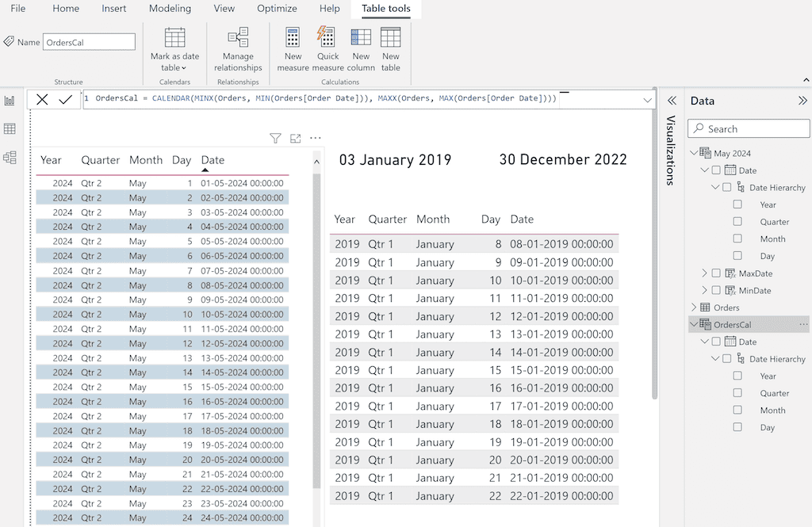Add a New column
Viewport: 812px width, 527px height.
(x=361, y=48)
